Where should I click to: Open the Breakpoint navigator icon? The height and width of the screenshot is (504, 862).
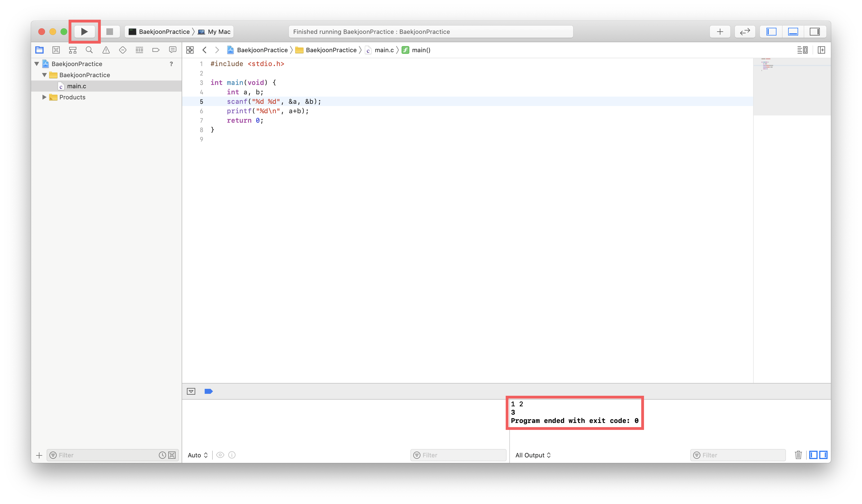156,50
